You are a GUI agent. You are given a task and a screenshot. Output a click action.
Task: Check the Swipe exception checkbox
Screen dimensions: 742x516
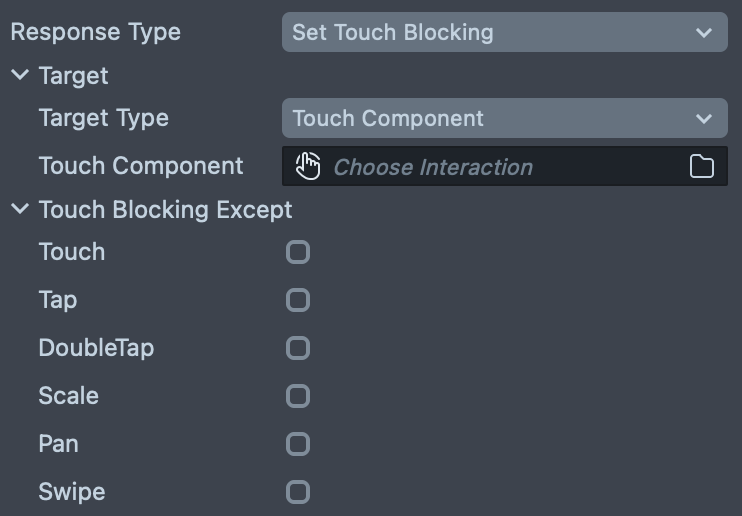(x=298, y=492)
